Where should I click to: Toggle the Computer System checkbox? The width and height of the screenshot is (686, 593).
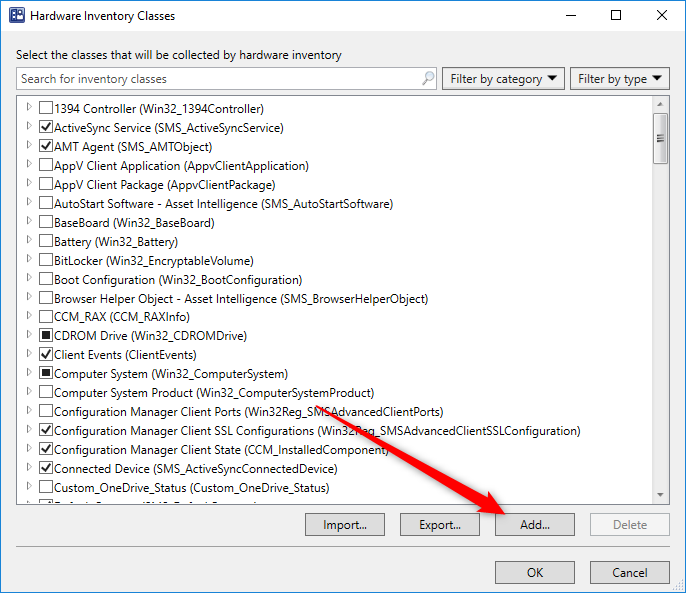click(x=46, y=373)
